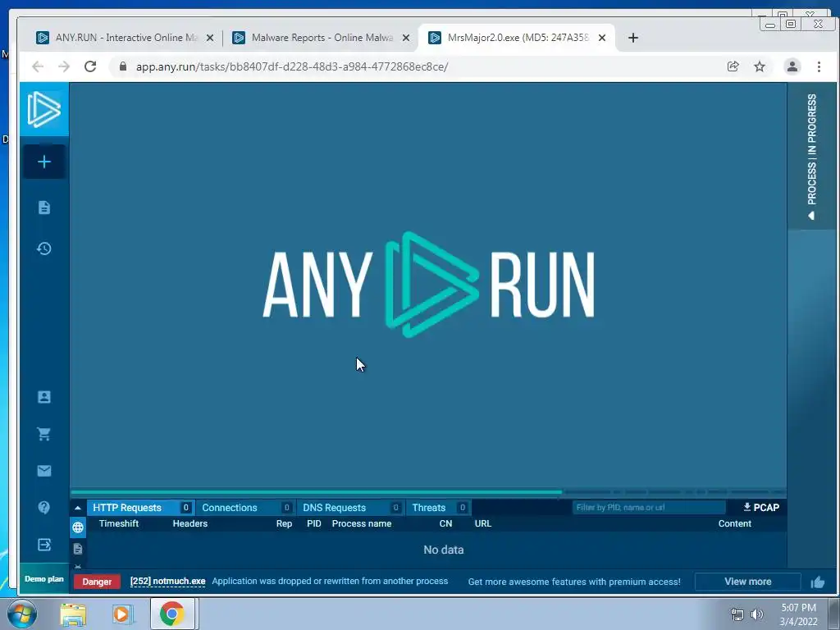Select the network globe icon in bottom panel
This screenshot has width=840, height=630.
[78, 527]
